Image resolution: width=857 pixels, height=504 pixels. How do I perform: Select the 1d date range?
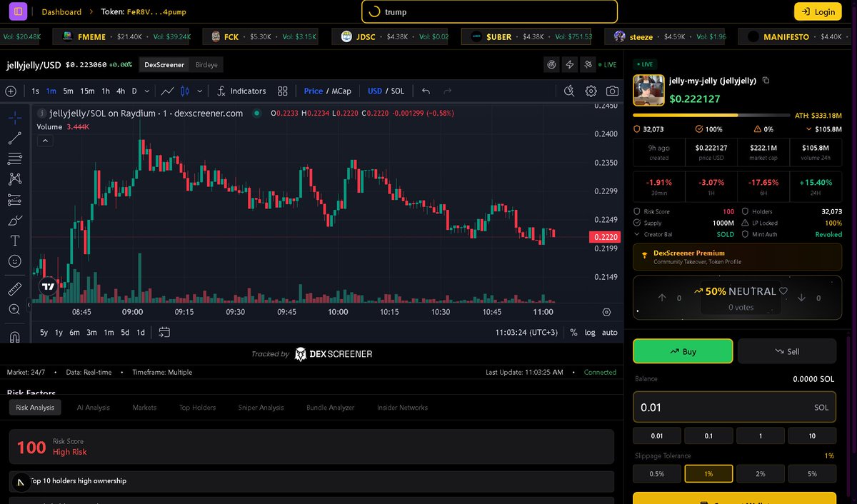pyautogui.click(x=141, y=332)
